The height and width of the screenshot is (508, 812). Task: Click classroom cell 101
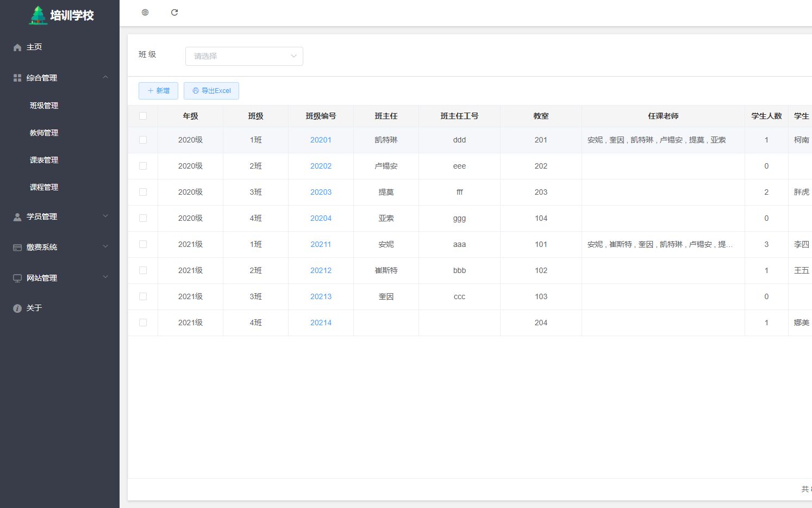541,244
